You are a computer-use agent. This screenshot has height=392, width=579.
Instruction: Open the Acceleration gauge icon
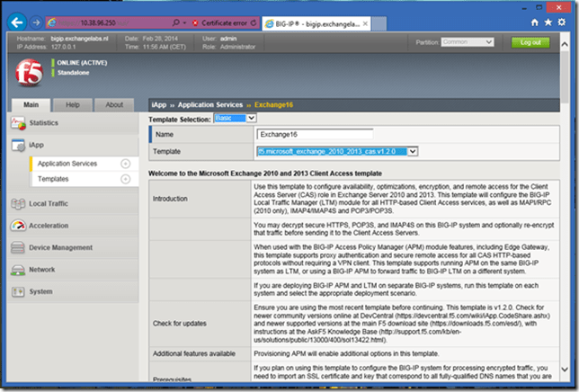[x=17, y=227]
